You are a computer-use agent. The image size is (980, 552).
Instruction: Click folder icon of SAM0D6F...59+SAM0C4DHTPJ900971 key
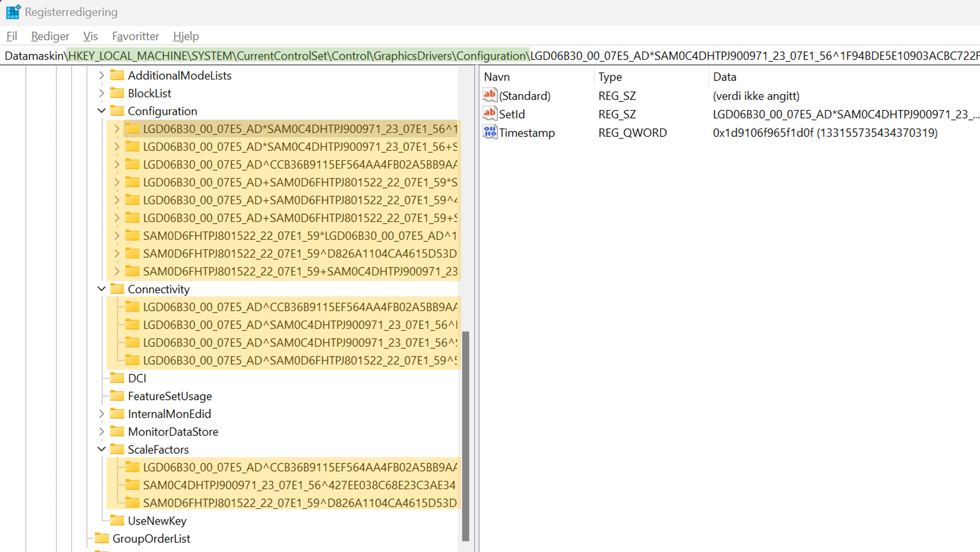(132, 271)
